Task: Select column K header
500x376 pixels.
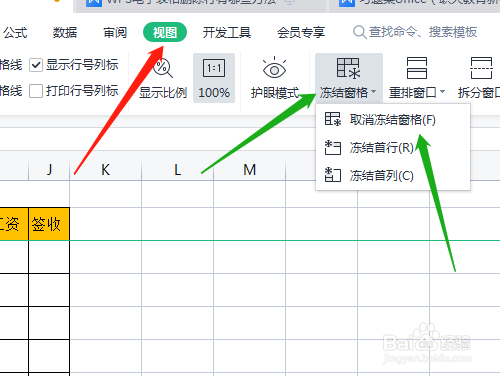Action: 105,170
